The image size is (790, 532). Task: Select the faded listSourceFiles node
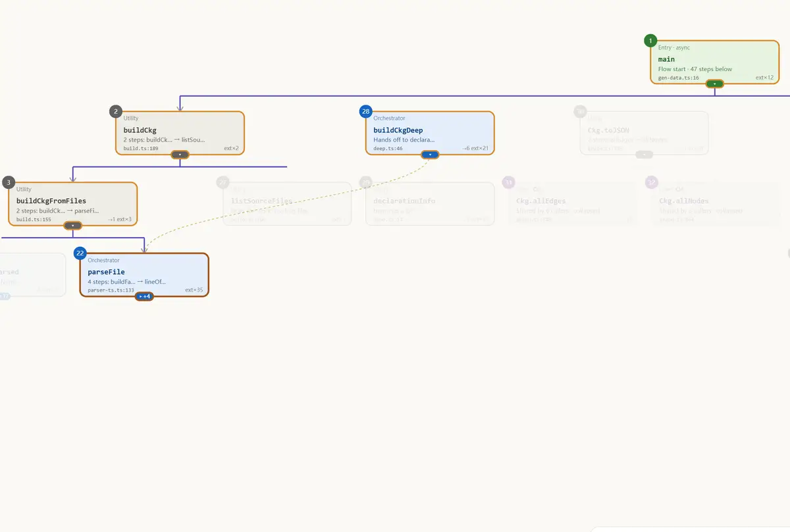pyautogui.click(x=287, y=204)
